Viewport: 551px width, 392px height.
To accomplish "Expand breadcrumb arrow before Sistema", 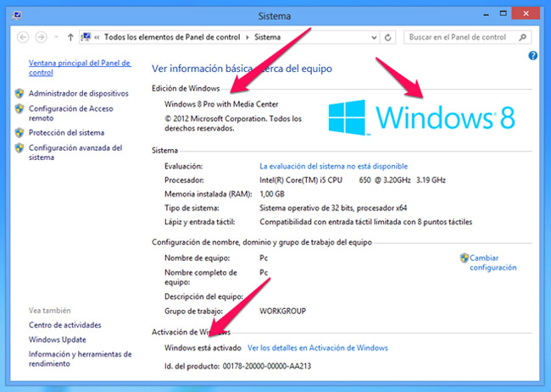I will click(248, 37).
